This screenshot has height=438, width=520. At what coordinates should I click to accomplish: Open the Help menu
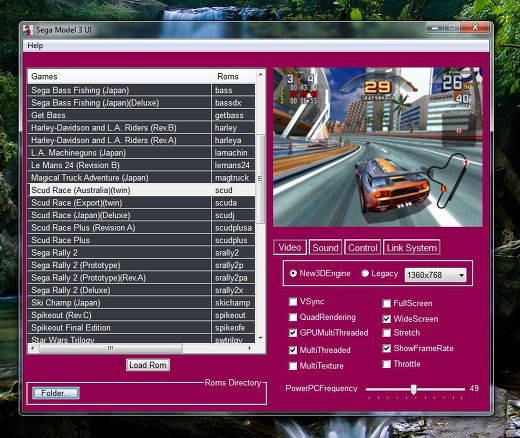(35, 46)
